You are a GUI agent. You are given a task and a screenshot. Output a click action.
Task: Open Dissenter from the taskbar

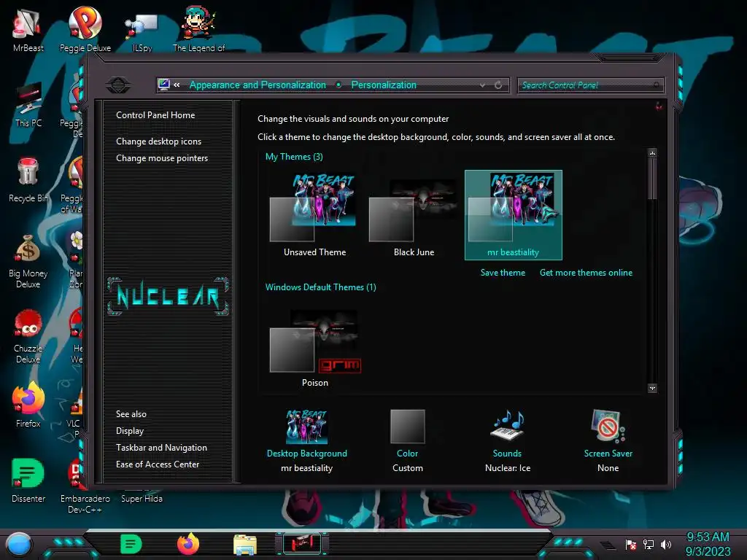coord(131,544)
